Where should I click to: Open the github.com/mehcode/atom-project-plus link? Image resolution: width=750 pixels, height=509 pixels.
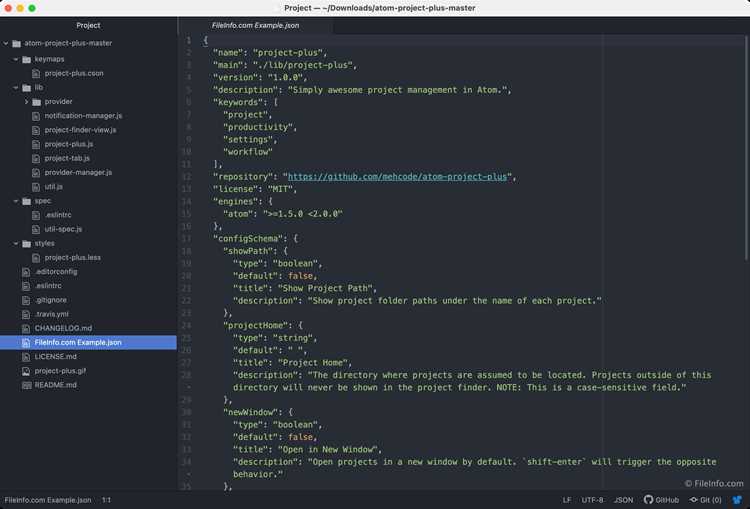click(x=397, y=177)
